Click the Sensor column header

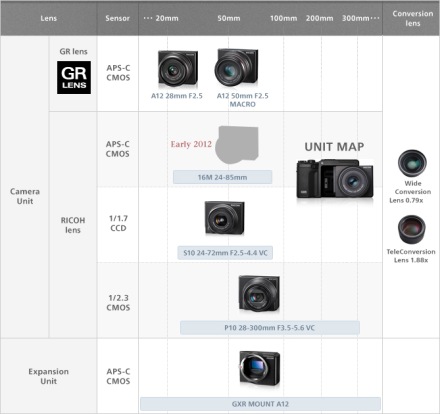point(117,18)
